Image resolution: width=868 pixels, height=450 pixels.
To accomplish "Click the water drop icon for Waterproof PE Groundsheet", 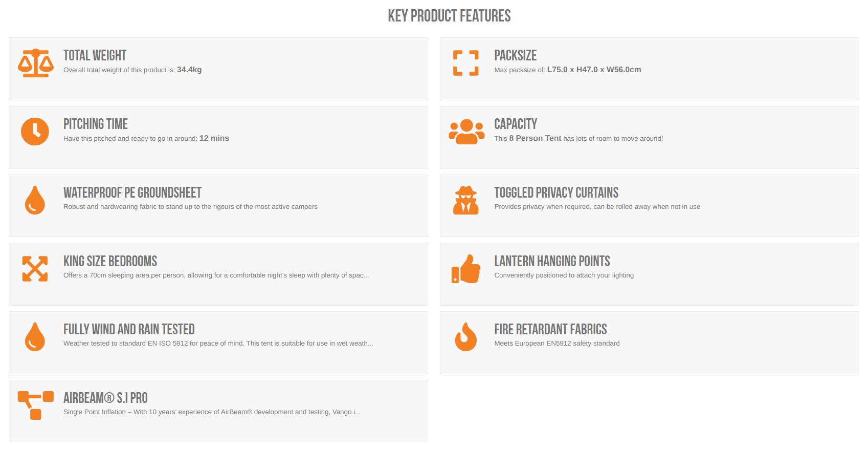I will click(x=35, y=200).
